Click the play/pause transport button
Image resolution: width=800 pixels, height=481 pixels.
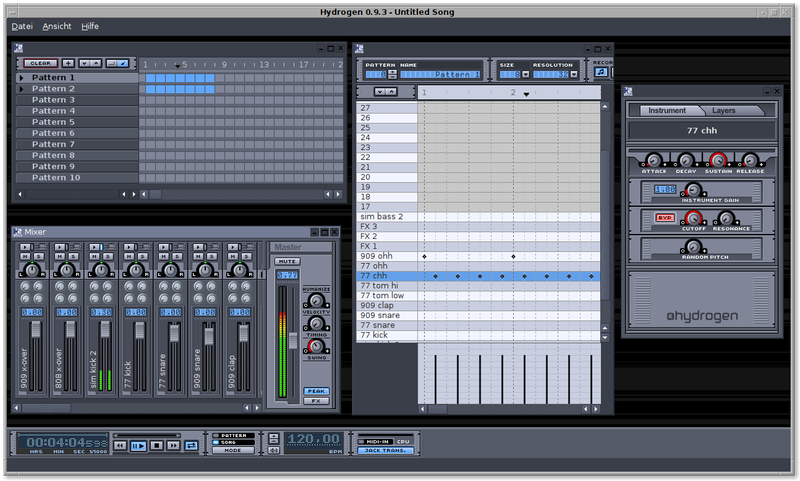[138, 445]
